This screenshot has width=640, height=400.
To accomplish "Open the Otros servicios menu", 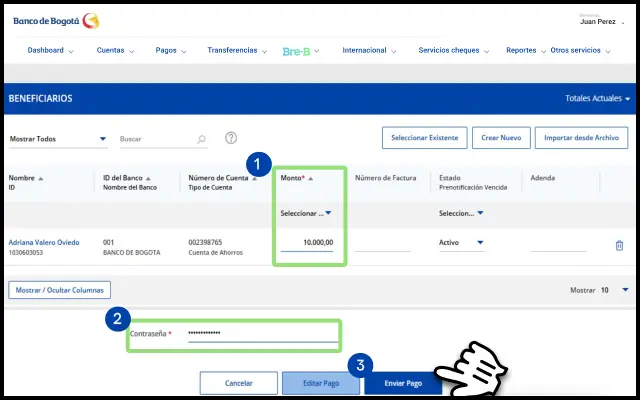I will tap(580, 50).
